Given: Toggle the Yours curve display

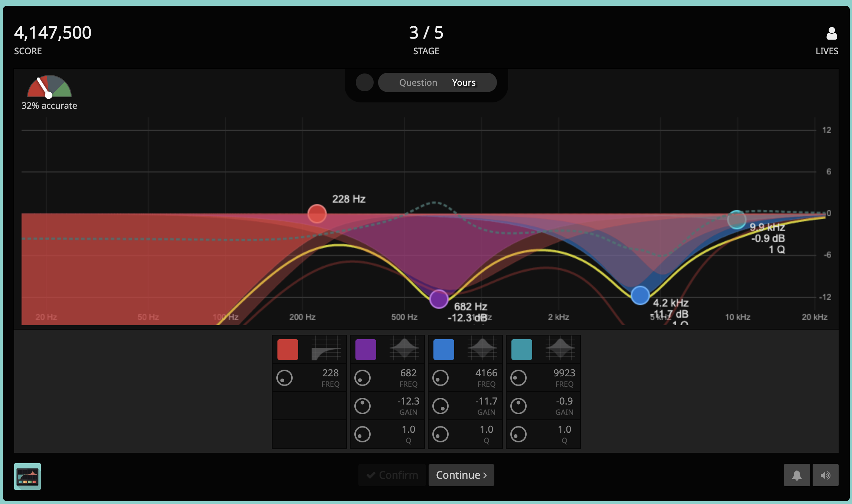Looking at the screenshot, I should tap(463, 82).
